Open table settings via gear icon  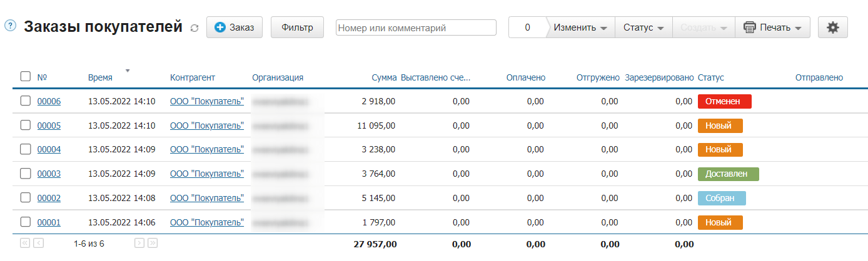click(832, 27)
